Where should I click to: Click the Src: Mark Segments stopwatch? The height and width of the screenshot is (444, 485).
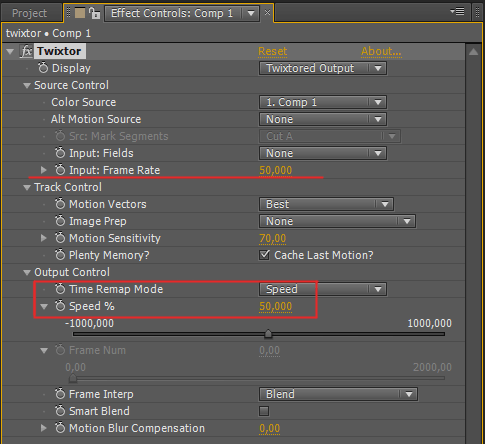click(60, 136)
